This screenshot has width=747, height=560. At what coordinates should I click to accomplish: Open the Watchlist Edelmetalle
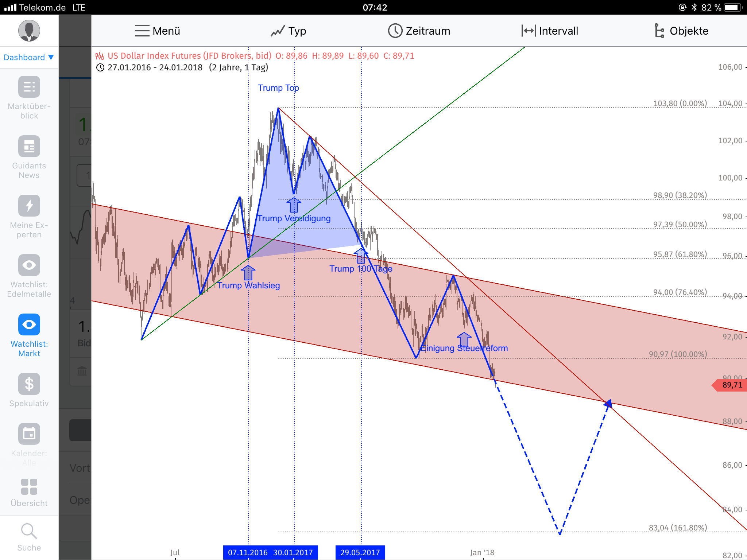pos(29,275)
